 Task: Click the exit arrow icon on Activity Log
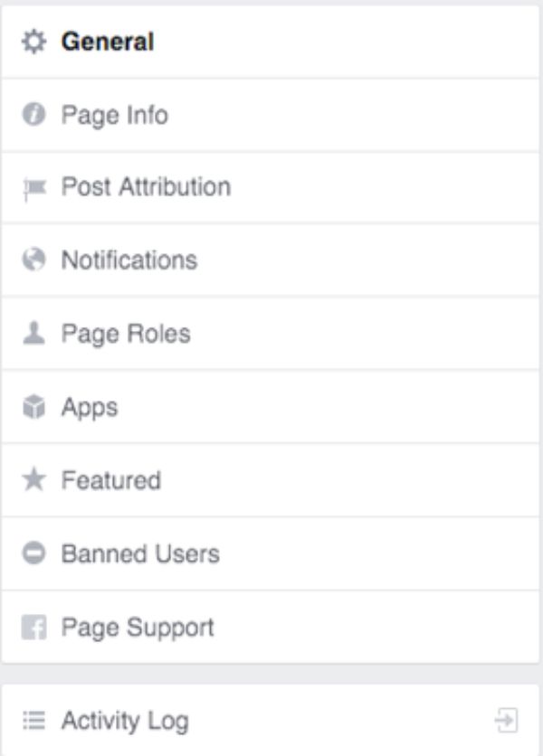point(506,721)
